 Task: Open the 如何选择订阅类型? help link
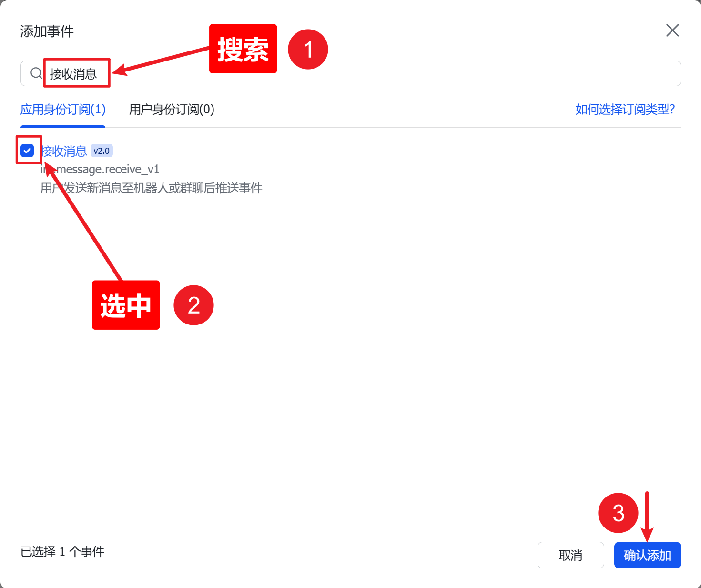pos(625,110)
